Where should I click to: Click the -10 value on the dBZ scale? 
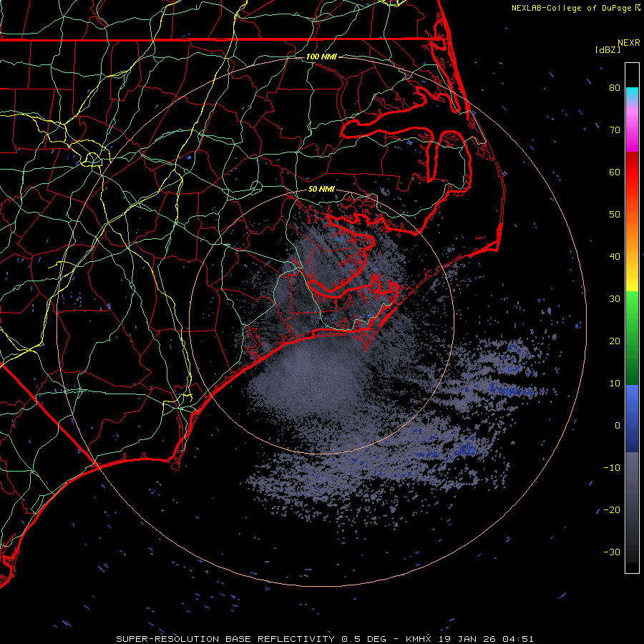click(x=612, y=467)
